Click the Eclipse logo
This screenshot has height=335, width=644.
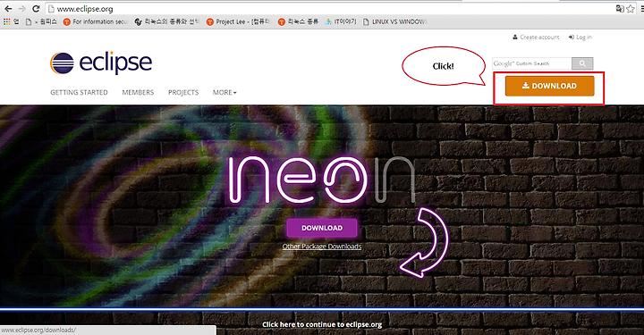point(101,63)
